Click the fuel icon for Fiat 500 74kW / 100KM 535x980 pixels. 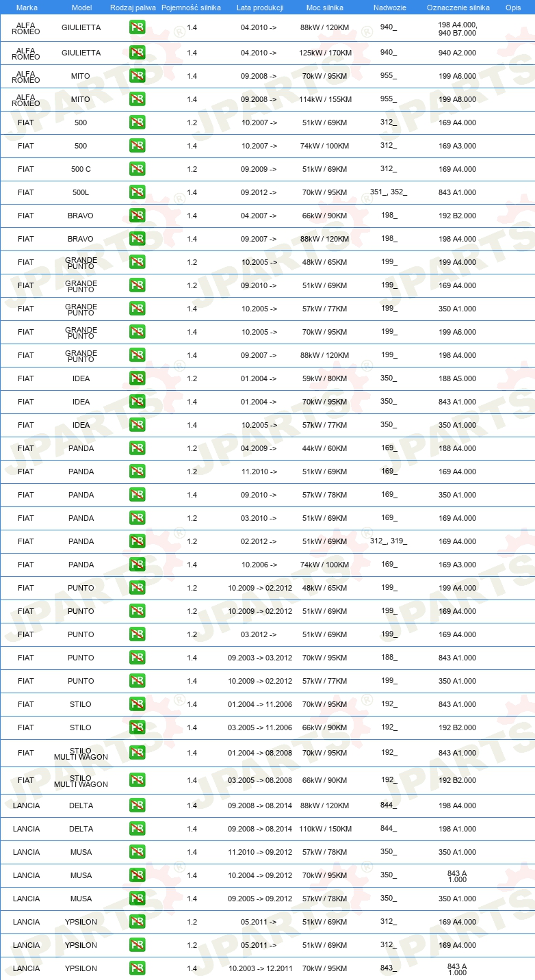click(x=138, y=146)
